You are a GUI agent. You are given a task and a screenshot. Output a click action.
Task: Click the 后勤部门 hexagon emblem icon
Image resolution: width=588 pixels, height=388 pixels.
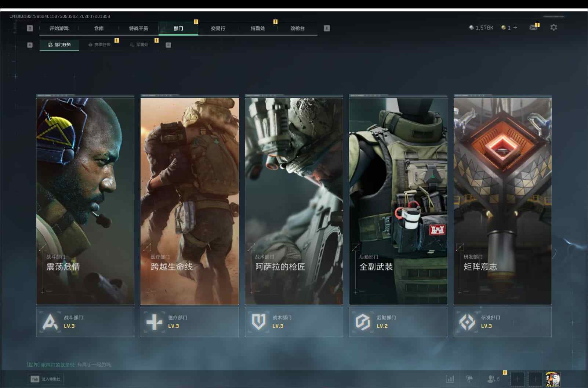(363, 322)
